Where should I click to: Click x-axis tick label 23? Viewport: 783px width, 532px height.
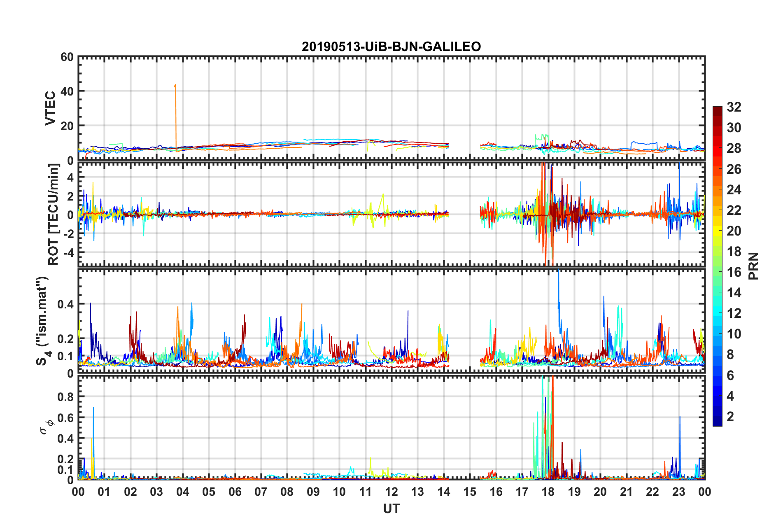pos(678,492)
